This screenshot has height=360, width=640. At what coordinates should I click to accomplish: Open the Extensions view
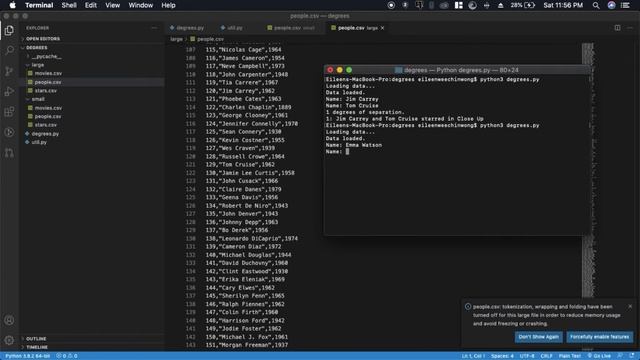(x=9, y=112)
